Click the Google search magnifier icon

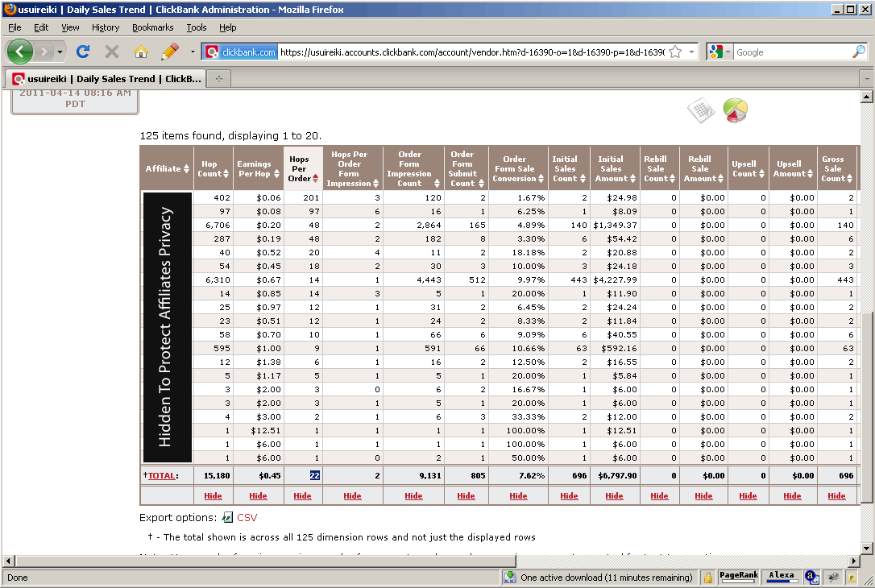858,52
